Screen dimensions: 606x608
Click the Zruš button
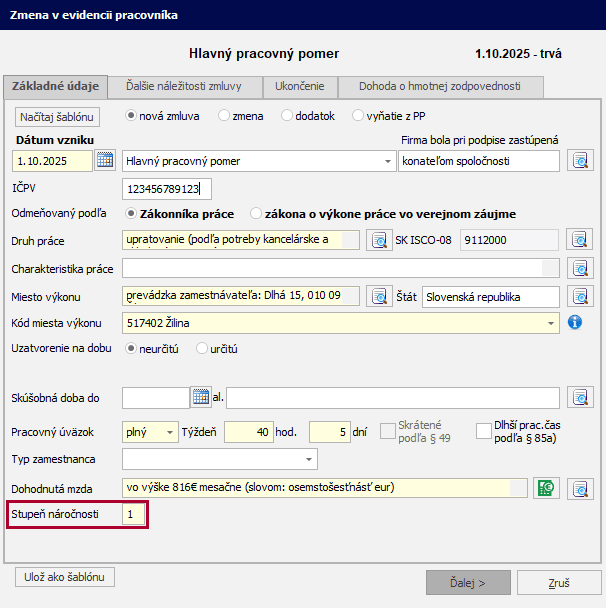(x=559, y=582)
